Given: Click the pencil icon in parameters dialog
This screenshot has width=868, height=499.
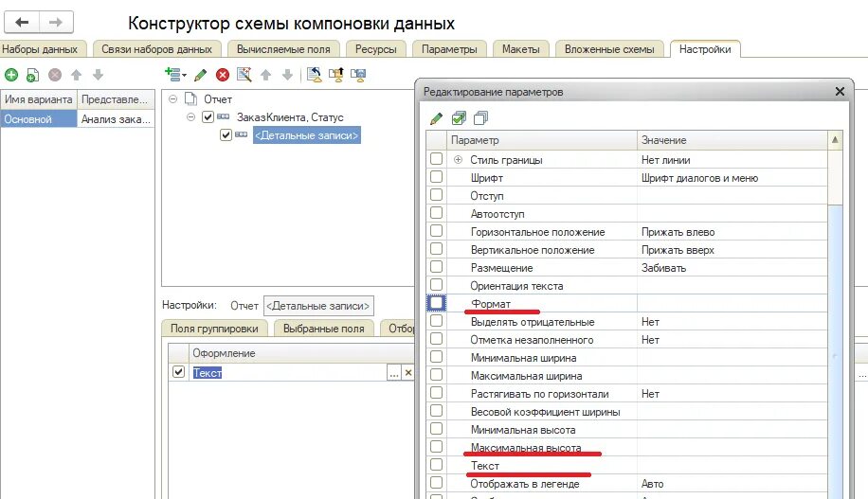Looking at the screenshot, I should (436, 117).
